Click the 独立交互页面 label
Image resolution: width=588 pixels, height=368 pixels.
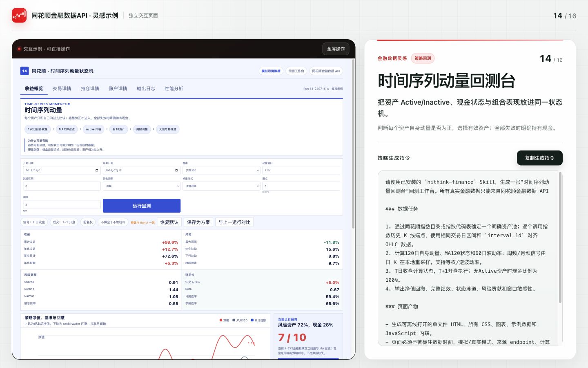[143, 16]
